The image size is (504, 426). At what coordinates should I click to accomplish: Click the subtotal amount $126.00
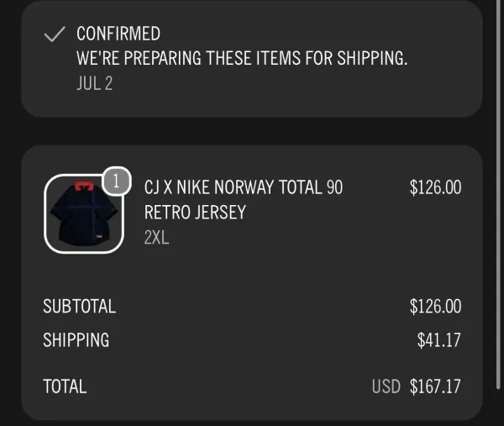pos(435,306)
